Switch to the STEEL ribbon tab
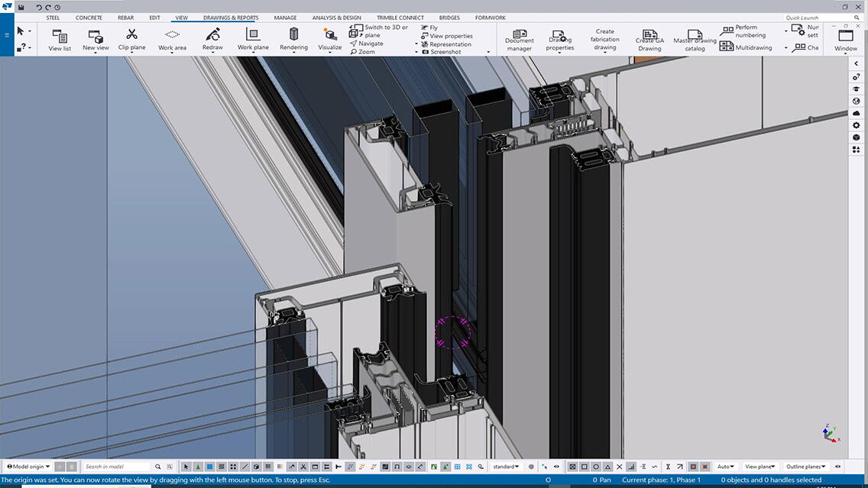 [x=53, y=18]
